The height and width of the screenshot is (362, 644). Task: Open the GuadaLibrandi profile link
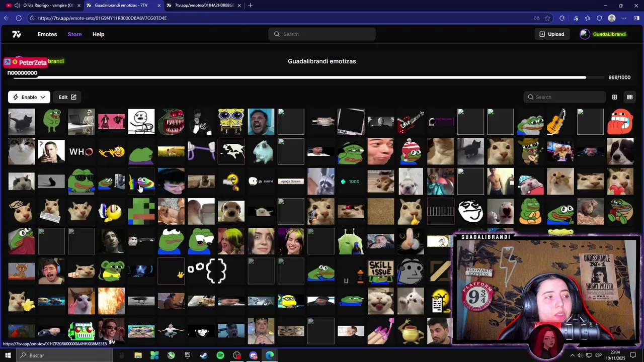point(603,34)
